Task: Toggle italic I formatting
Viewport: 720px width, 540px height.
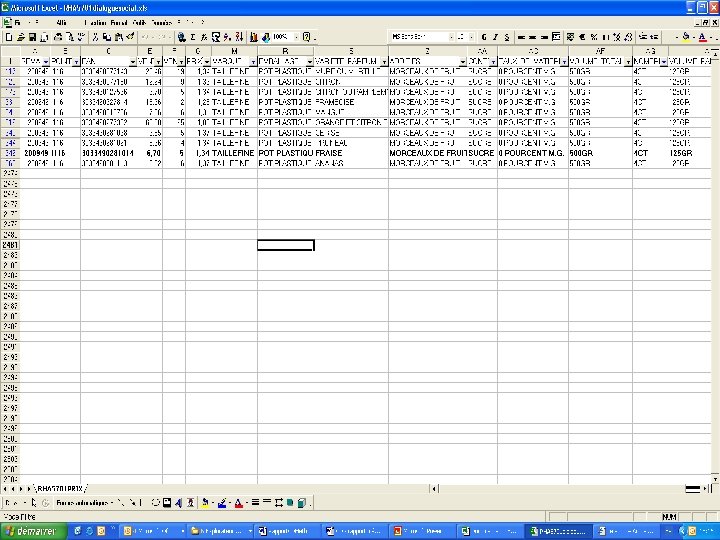Action: pos(495,37)
